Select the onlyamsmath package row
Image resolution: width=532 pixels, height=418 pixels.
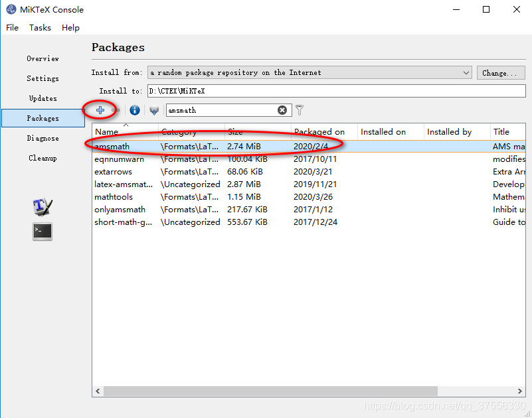click(x=309, y=209)
